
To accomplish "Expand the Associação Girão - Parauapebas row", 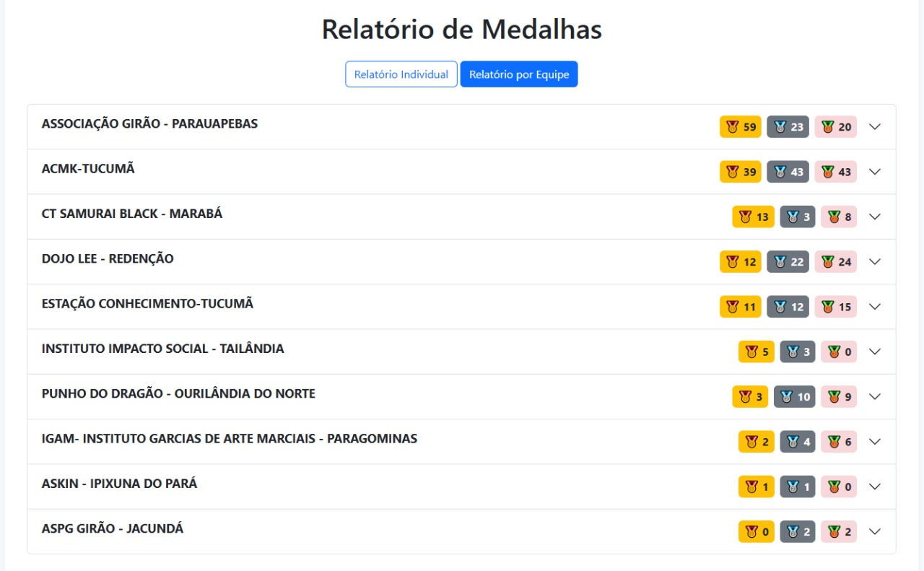I will 875,127.
